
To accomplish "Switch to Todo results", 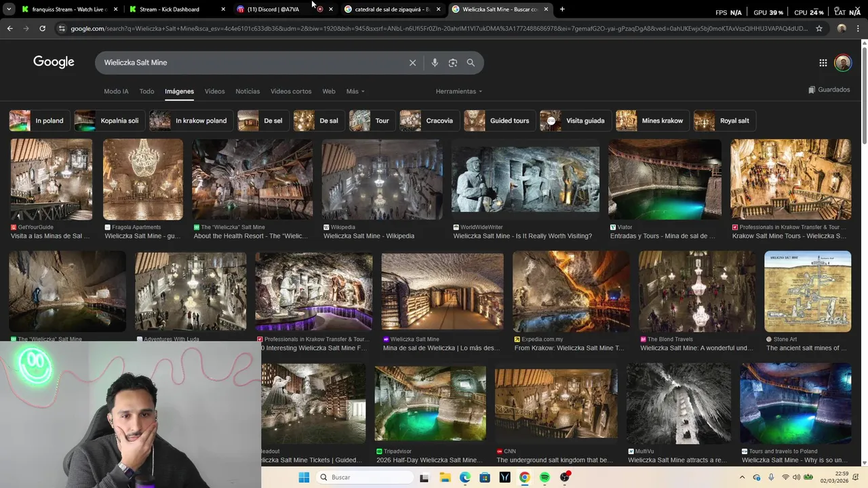I will pos(146,91).
